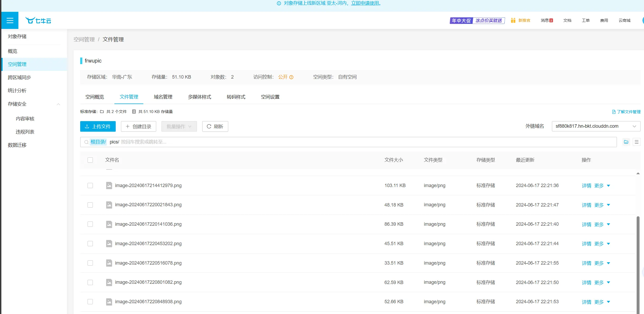Click the gift icon beside 新推官
644x314 pixels.
tap(513, 20)
